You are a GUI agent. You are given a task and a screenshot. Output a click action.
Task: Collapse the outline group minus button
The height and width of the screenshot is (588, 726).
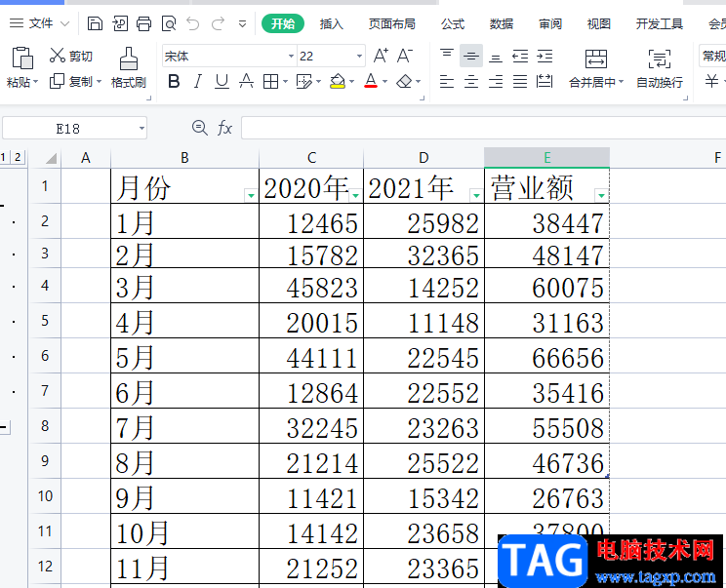coord(4,427)
